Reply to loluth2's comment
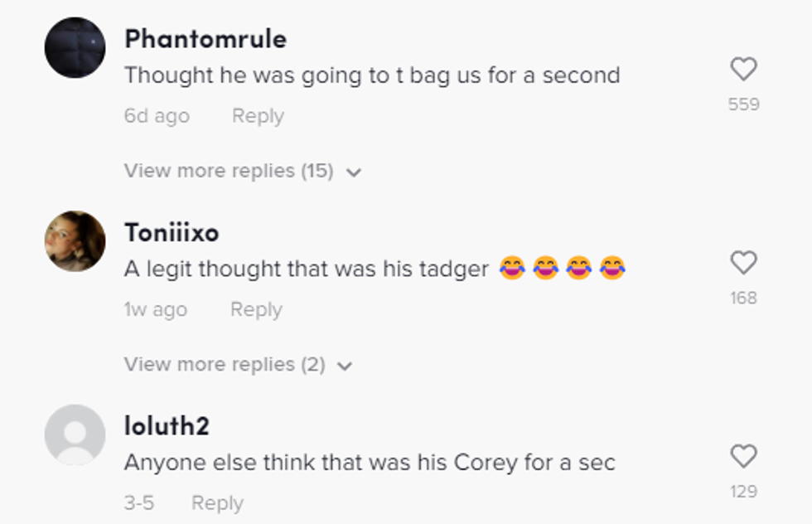 pos(217,502)
